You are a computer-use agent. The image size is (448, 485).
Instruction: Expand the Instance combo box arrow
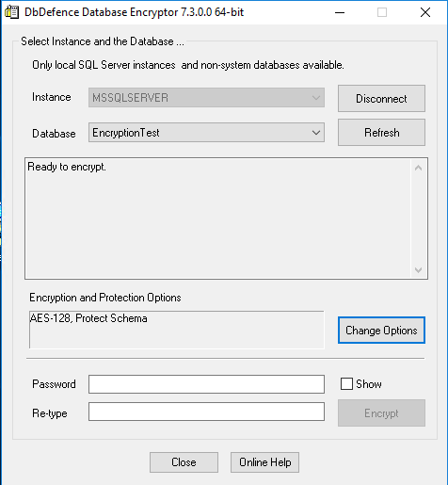pyautogui.click(x=316, y=98)
